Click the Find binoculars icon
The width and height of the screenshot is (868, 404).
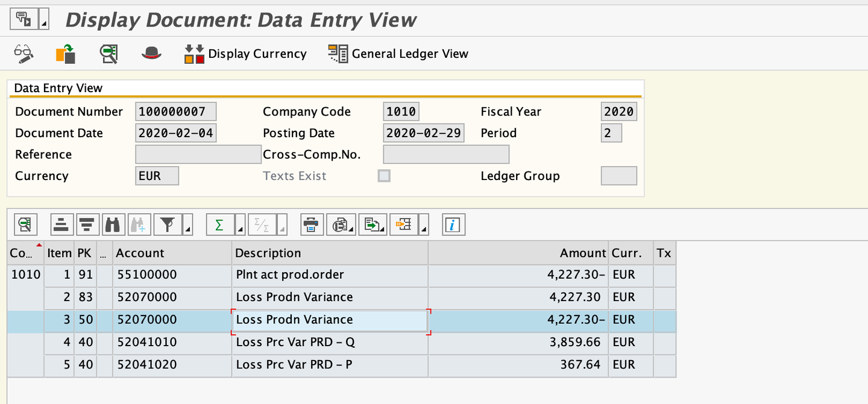point(113,225)
